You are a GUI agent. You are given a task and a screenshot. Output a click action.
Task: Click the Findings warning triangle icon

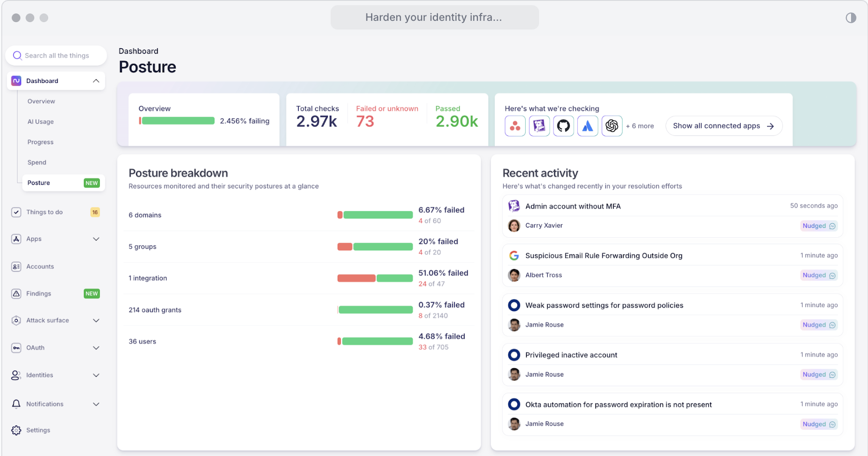(16, 294)
